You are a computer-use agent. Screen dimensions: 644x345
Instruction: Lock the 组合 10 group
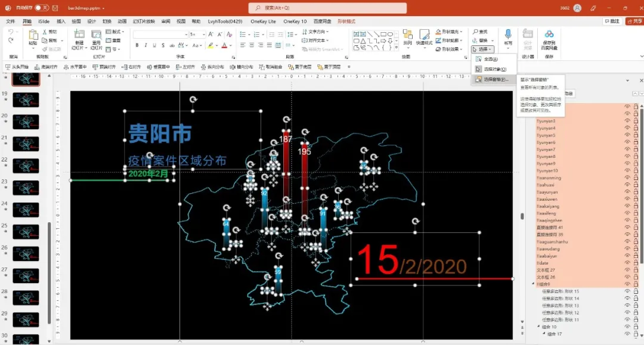(x=636, y=327)
